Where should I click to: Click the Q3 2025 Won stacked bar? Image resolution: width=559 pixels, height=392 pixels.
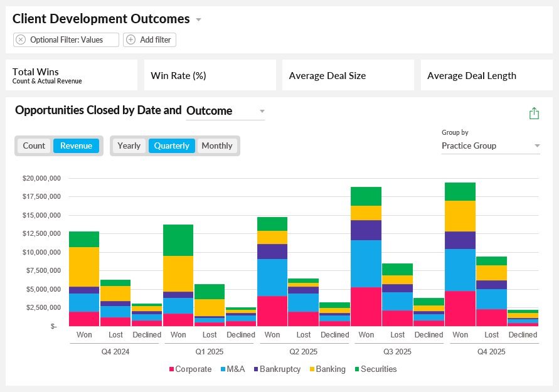(366, 257)
